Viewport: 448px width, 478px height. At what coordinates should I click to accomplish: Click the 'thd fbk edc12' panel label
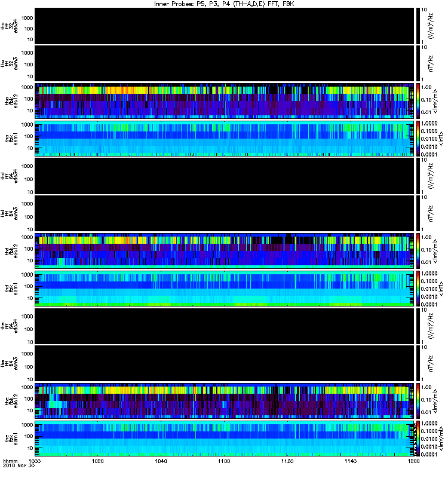pyautogui.click(x=11, y=251)
